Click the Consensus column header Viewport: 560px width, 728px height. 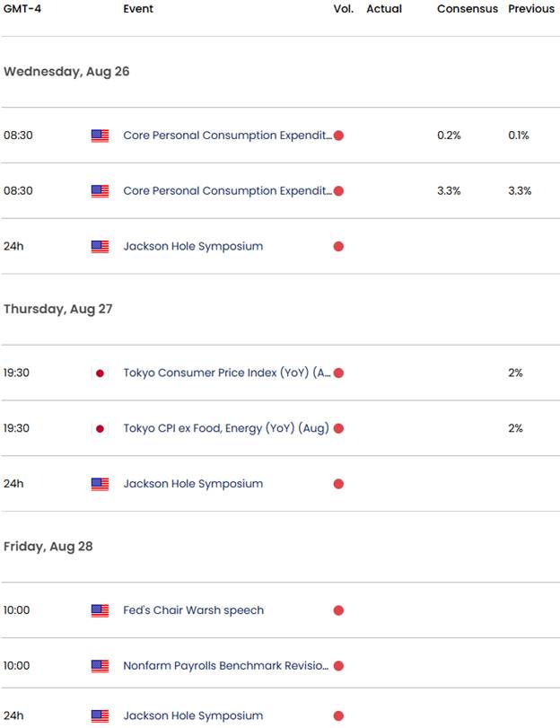pos(468,9)
